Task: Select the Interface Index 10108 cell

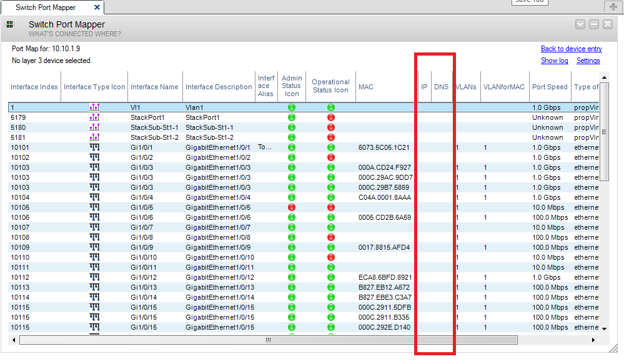Action: pos(20,237)
